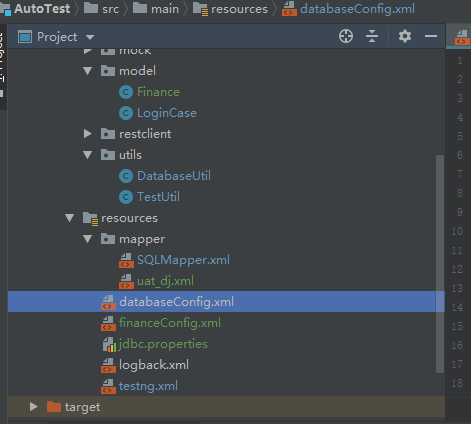Collapse the utils package

pos(88,155)
